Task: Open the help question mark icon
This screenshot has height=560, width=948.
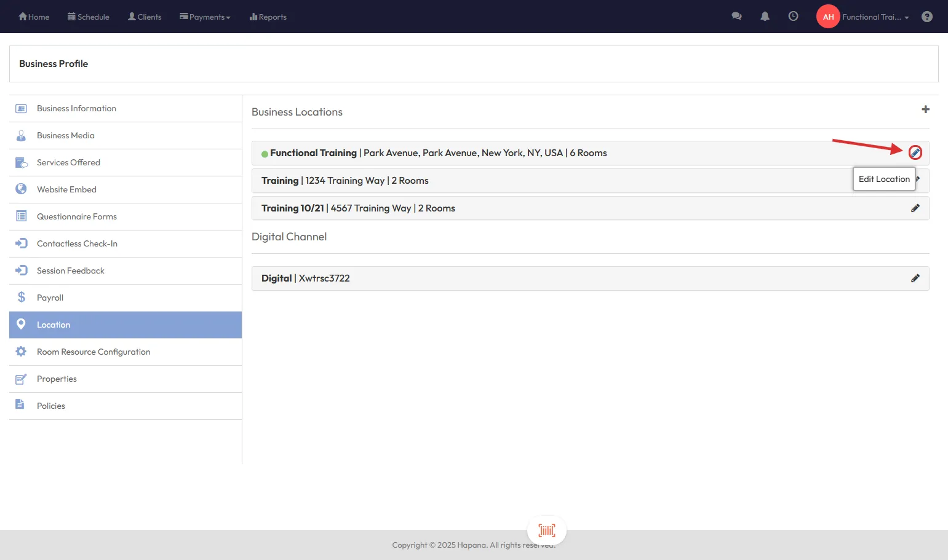Action: [x=926, y=17]
